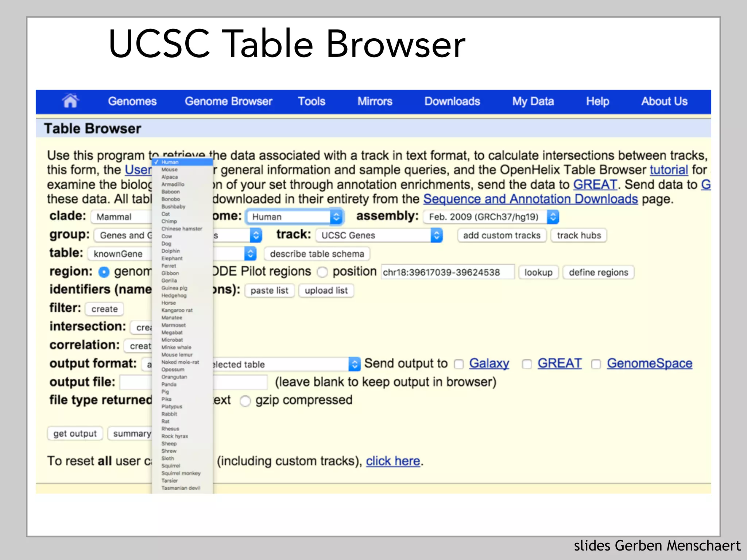Select Gorilla in the genome list

click(x=182, y=280)
